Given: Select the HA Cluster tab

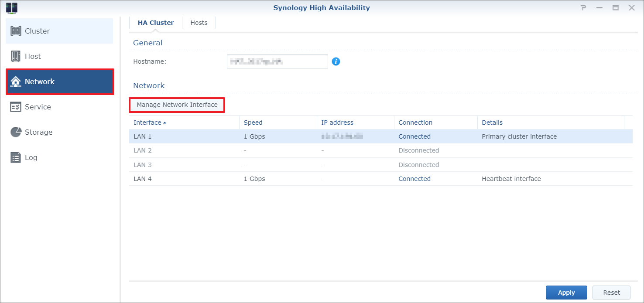Looking at the screenshot, I should point(156,23).
